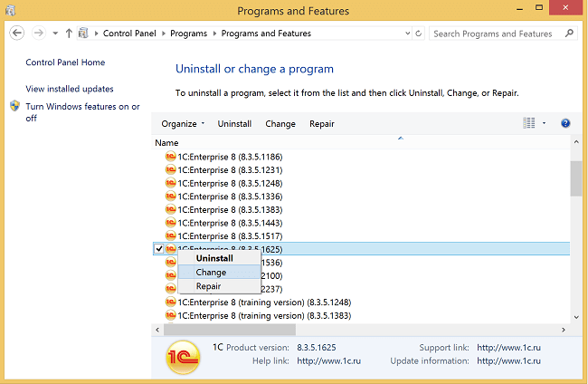This screenshot has width=588, height=384.
Task: Click the Support link http://www.1c.ru
Action: [x=509, y=348]
